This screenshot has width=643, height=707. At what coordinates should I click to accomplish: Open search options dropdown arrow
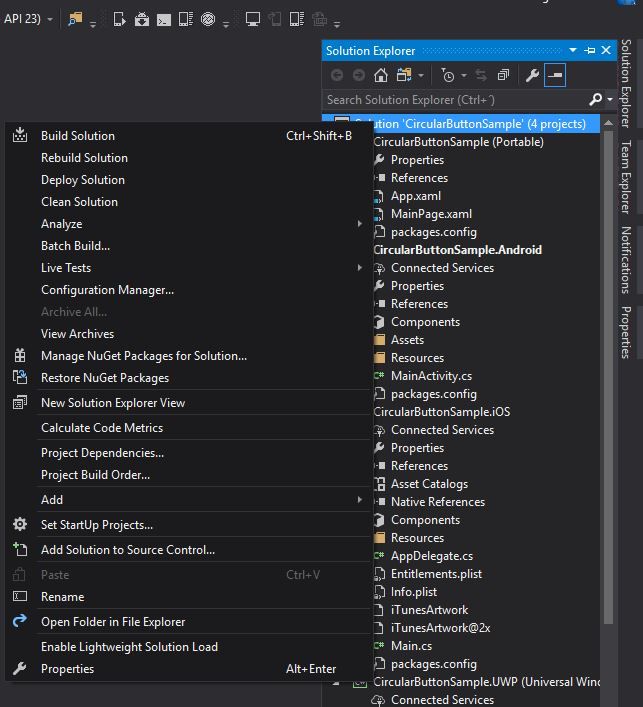(610, 99)
